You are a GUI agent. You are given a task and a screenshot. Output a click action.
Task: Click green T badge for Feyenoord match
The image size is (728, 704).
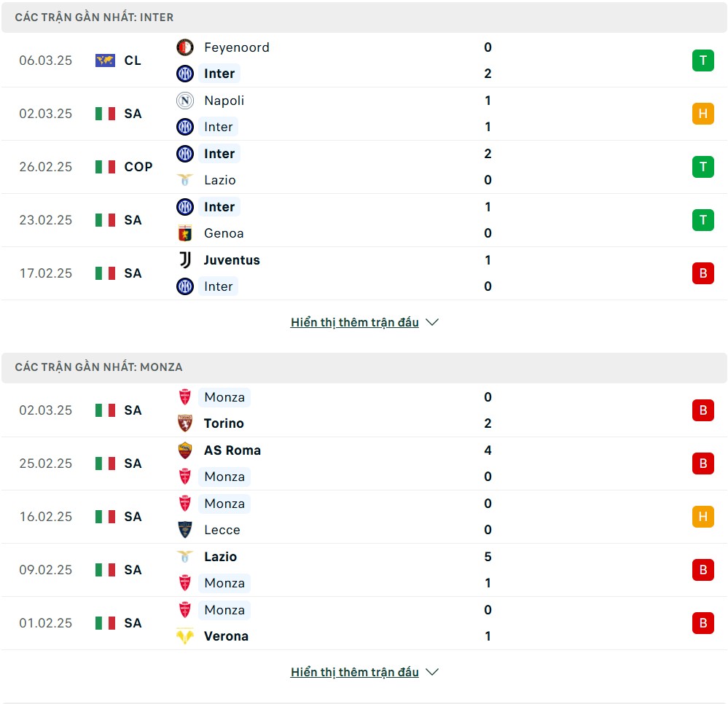point(703,60)
